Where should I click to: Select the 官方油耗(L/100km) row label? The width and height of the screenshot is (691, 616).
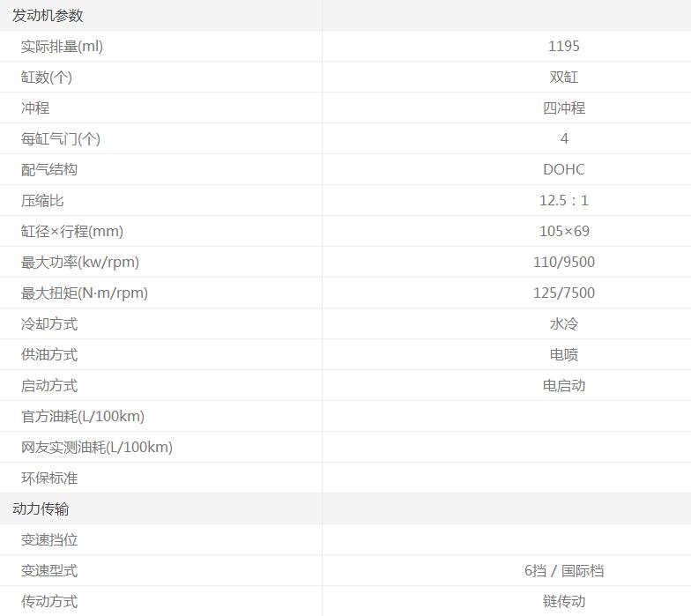click(x=83, y=417)
